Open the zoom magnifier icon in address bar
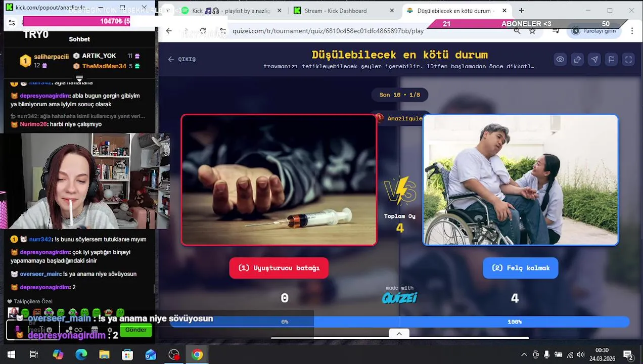643x364 pixels. (517, 31)
